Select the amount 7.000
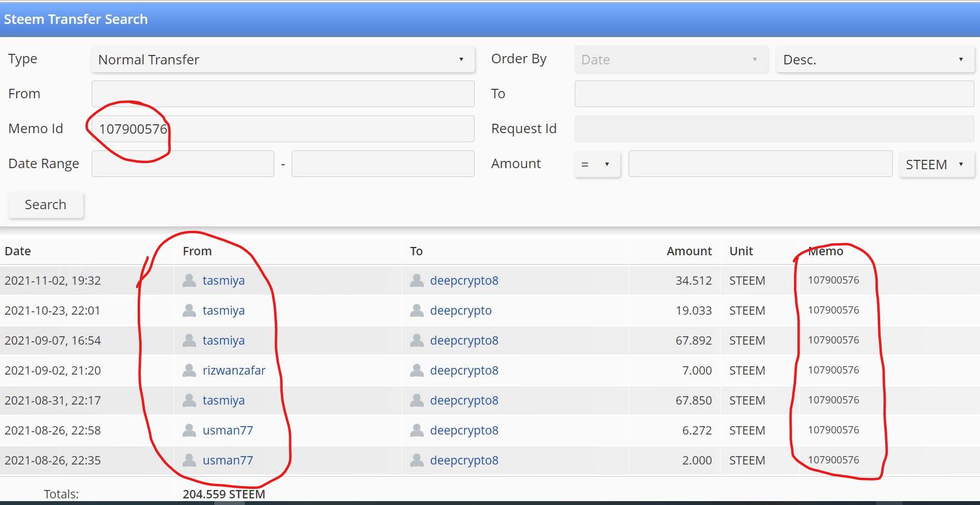 (x=697, y=370)
